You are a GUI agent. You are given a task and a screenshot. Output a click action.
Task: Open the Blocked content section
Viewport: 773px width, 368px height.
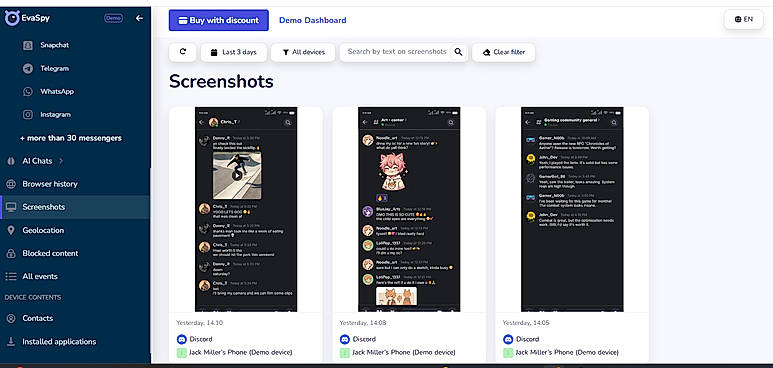(x=50, y=254)
